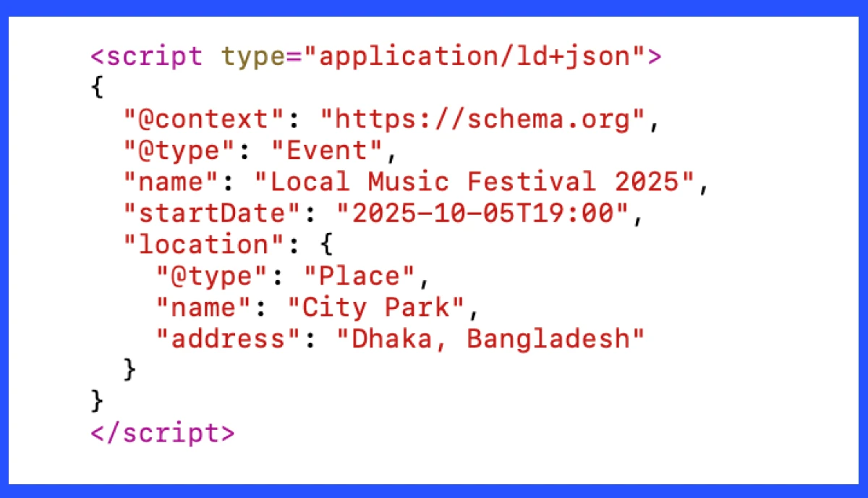Image resolution: width=868 pixels, height=498 pixels.
Task: Click the opening script tag line
Action: tap(376, 56)
